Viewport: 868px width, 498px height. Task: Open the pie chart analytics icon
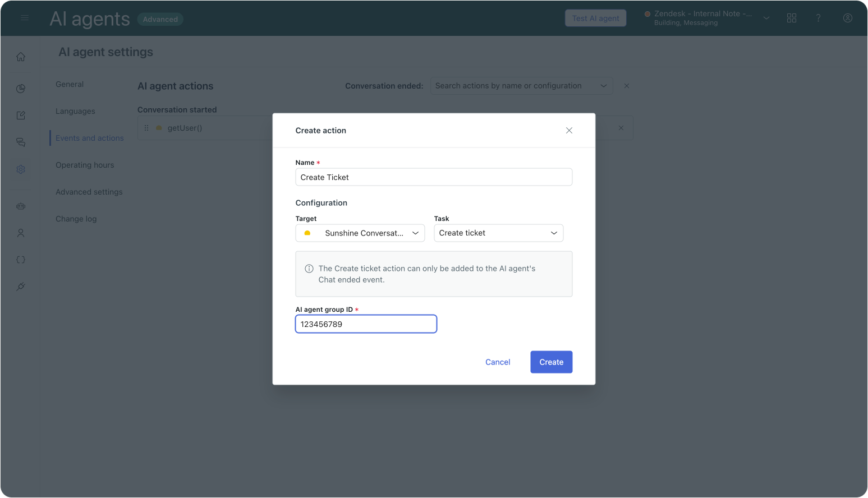pos(21,89)
